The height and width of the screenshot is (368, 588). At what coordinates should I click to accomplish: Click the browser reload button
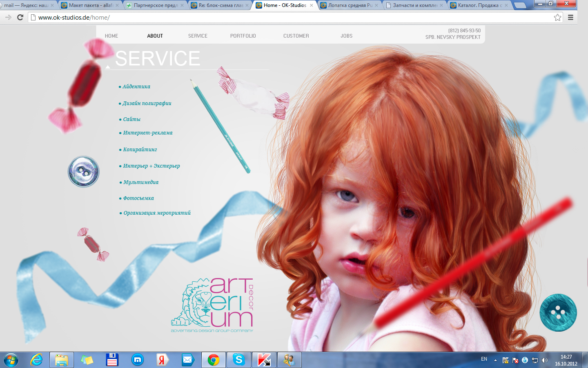click(20, 17)
